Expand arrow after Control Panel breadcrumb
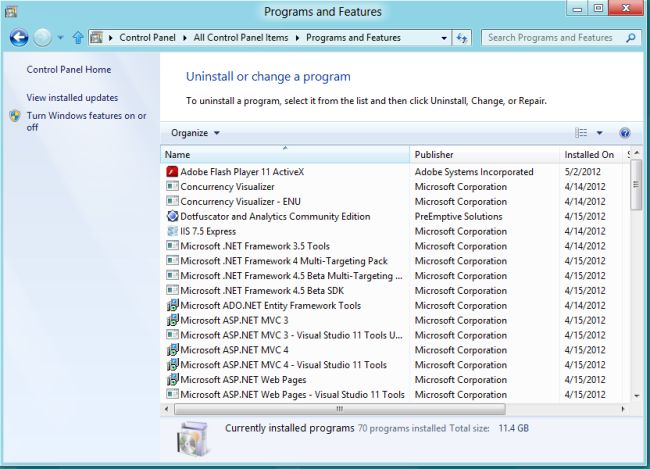Screen dimensions: 650x469 click(184, 38)
